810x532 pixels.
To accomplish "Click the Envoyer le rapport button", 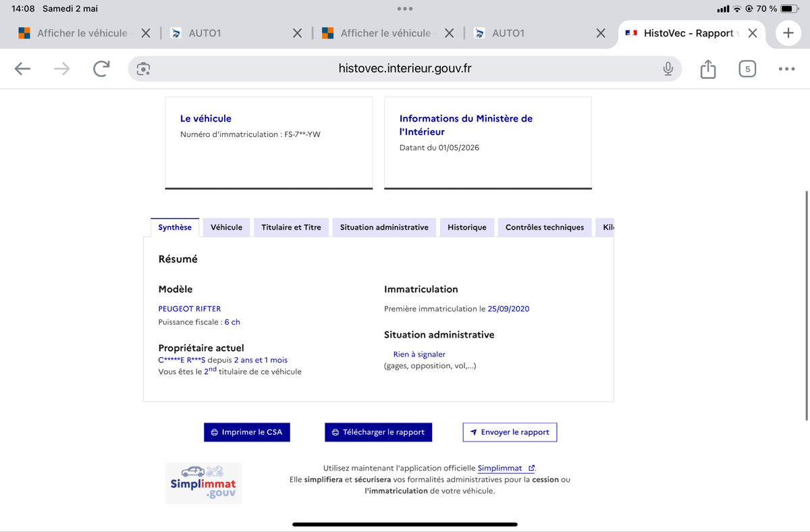I will 510,432.
